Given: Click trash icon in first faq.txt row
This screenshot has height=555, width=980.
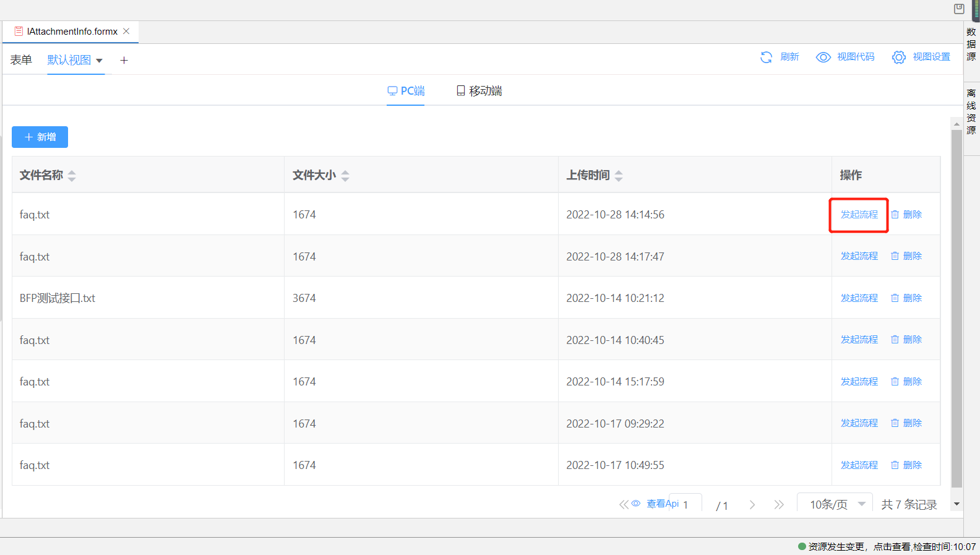Looking at the screenshot, I should 895,215.
